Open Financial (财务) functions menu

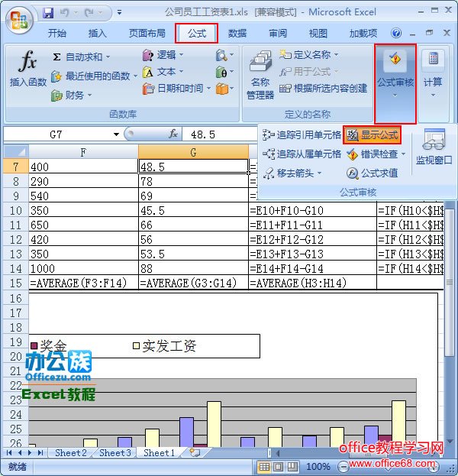71,96
